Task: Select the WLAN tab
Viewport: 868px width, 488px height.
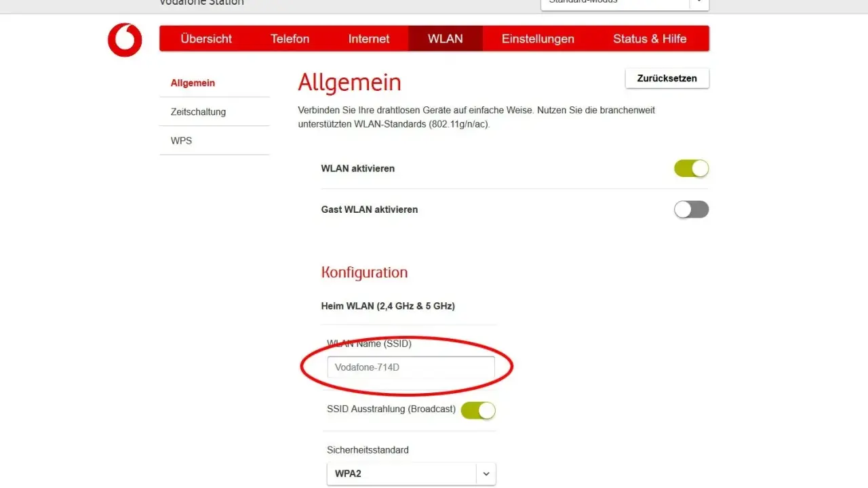Action: coord(446,39)
